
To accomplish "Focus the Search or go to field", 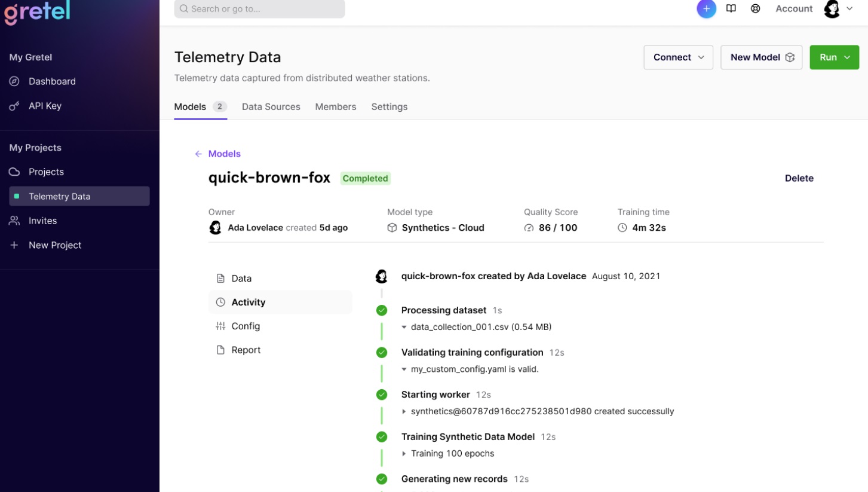I will [259, 9].
